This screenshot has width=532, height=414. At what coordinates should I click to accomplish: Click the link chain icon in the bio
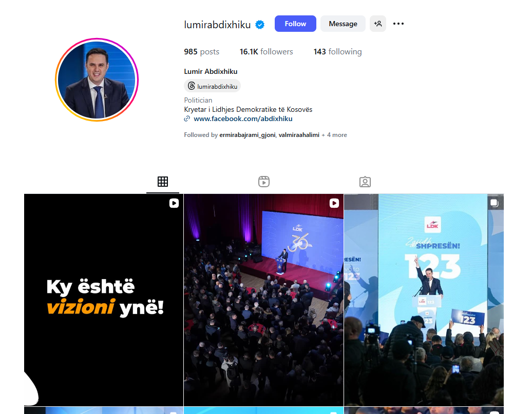pos(187,119)
